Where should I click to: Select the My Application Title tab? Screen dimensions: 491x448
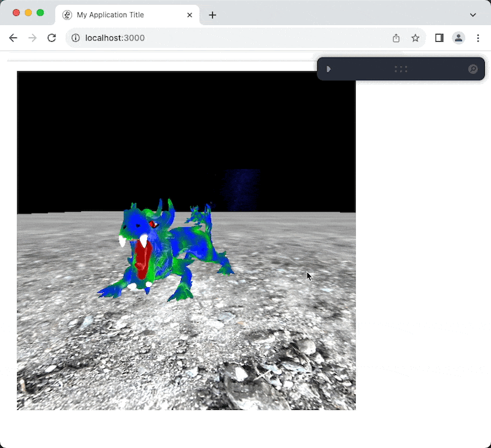(123, 15)
